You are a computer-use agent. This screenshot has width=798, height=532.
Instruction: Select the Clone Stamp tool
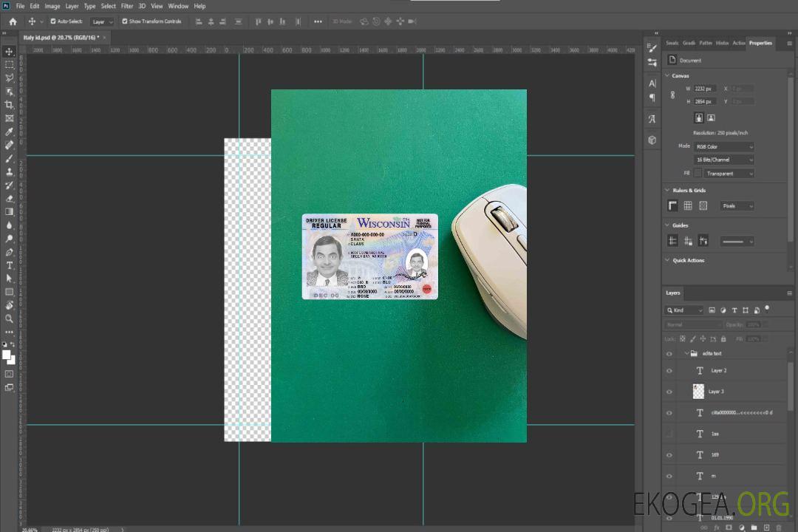pyautogui.click(x=10, y=171)
